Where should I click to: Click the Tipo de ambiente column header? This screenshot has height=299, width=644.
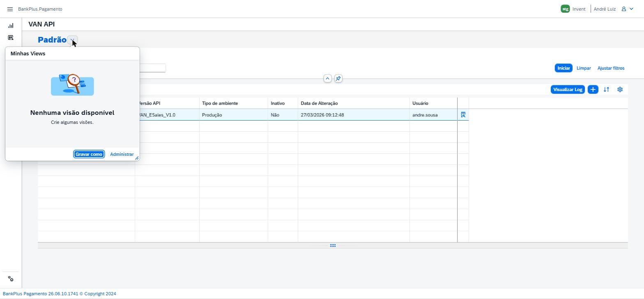click(x=234, y=103)
